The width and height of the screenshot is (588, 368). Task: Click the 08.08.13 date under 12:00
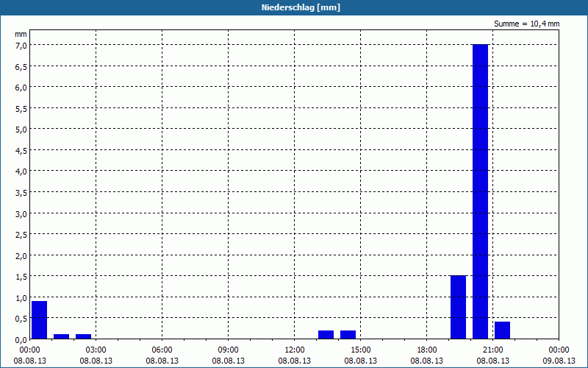click(x=295, y=361)
